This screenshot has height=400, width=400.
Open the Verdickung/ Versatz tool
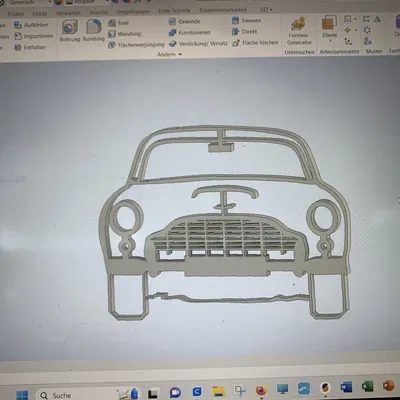click(x=198, y=44)
